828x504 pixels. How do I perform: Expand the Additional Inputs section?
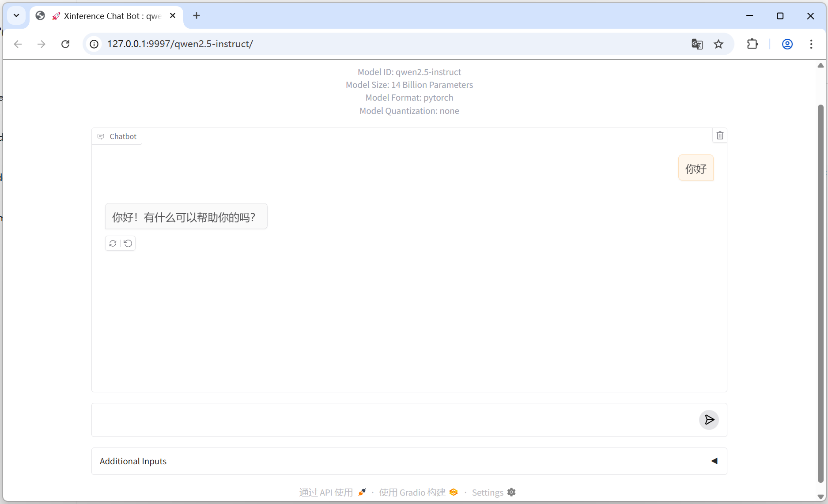pos(714,461)
